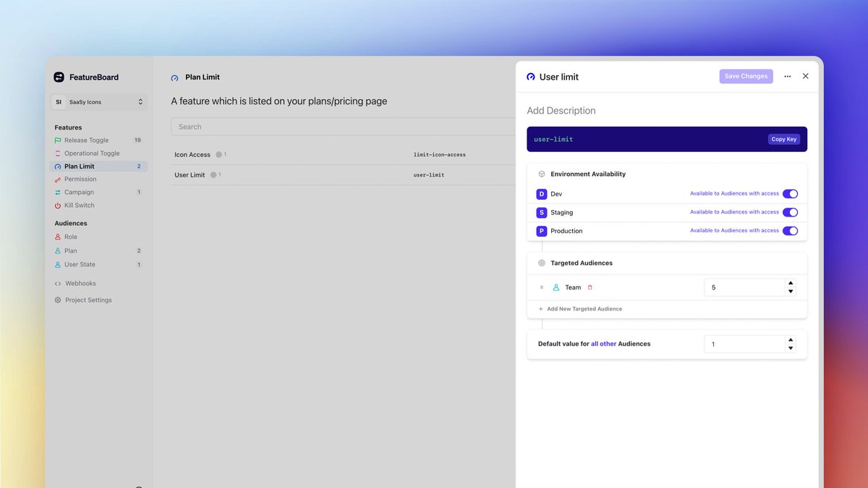Image resolution: width=868 pixels, height=488 pixels.
Task: Click the Copy Key button
Action: [784, 138]
